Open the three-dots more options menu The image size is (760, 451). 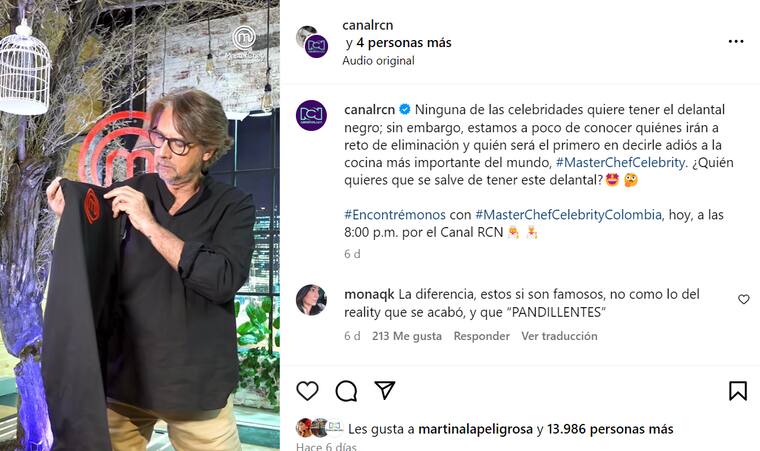pos(736,42)
